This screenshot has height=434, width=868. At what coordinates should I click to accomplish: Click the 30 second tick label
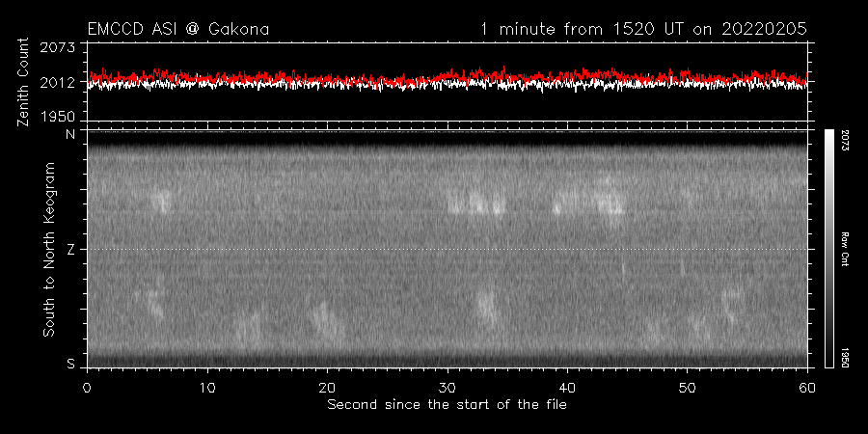[448, 387]
